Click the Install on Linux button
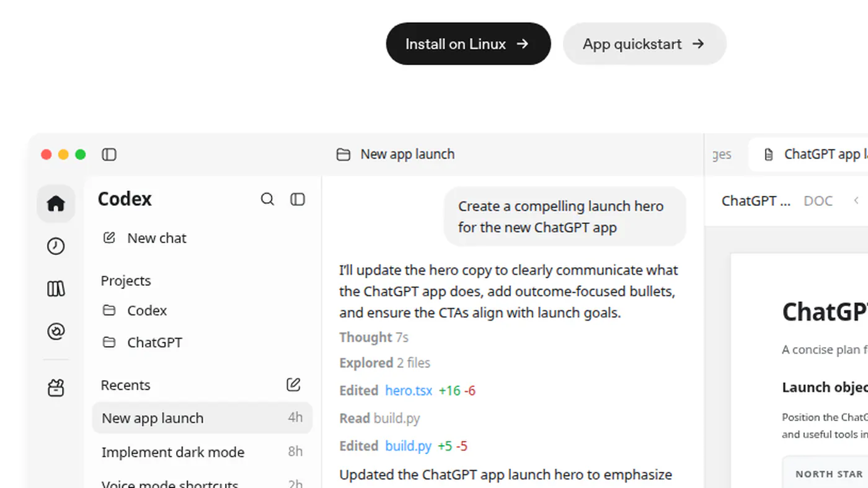The image size is (868, 488). [x=468, y=44]
